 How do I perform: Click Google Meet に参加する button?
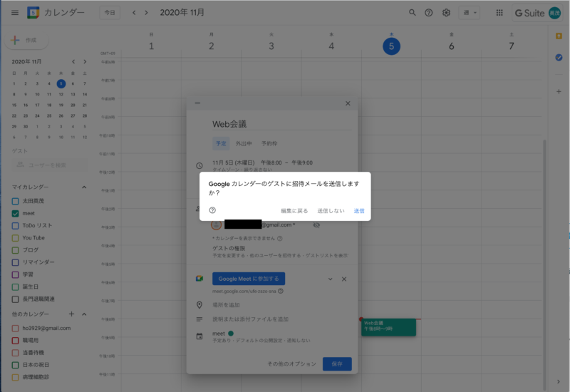249,279
